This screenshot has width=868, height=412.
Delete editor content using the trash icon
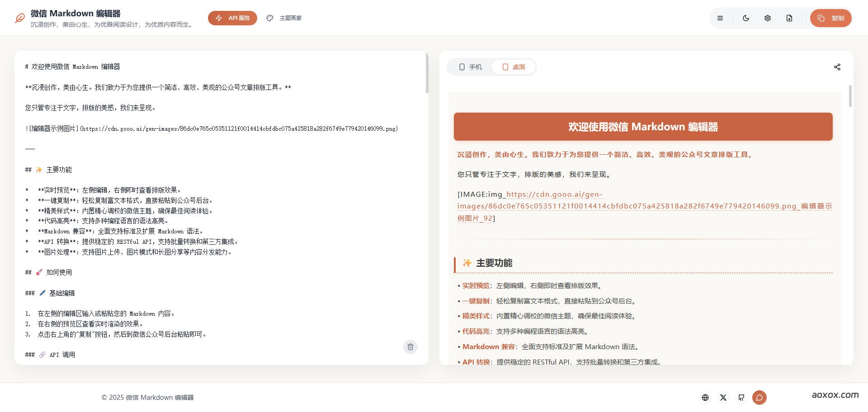point(410,347)
